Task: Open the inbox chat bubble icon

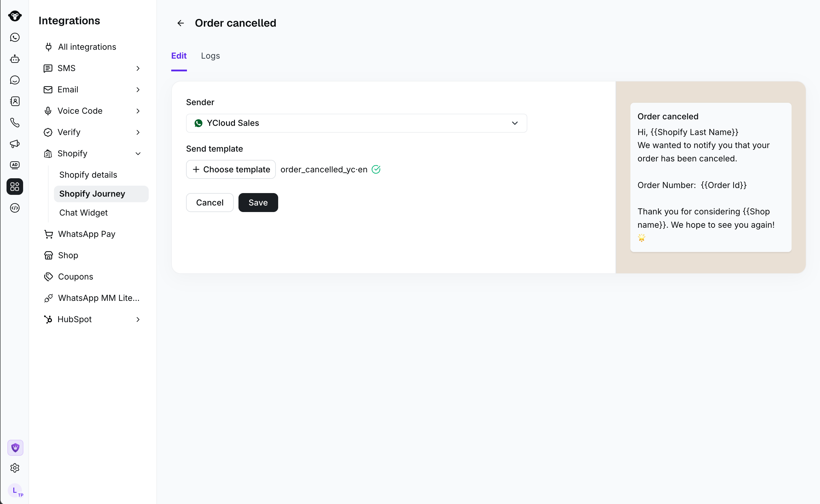Action: (x=15, y=80)
